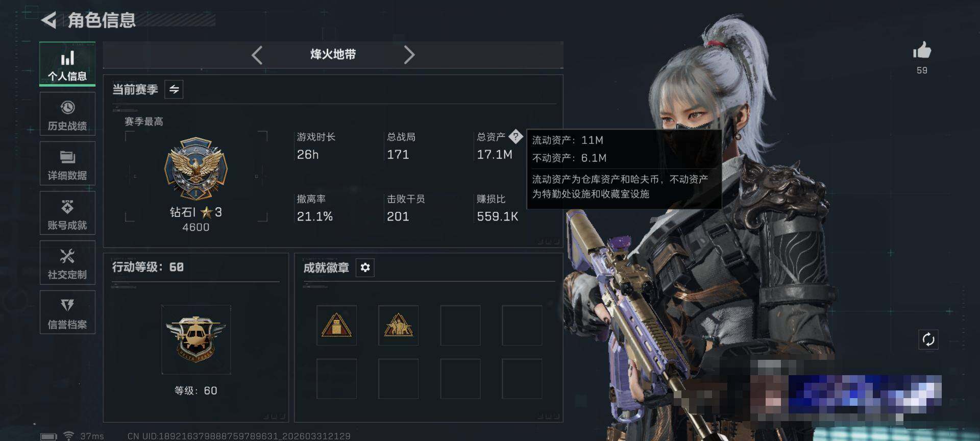Screen dimensions: 980x441
Task: Click the 行动等级 level 60 badge
Action: [x=196, y=339]
